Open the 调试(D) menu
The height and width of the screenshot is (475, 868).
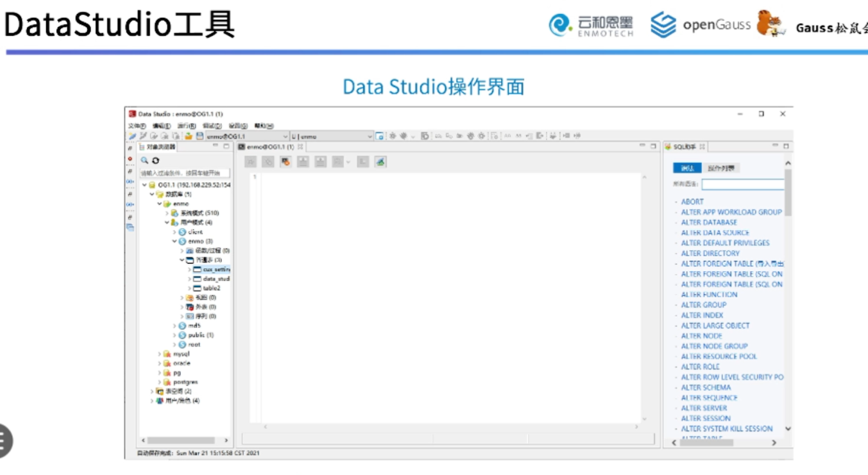click(212, 126)
